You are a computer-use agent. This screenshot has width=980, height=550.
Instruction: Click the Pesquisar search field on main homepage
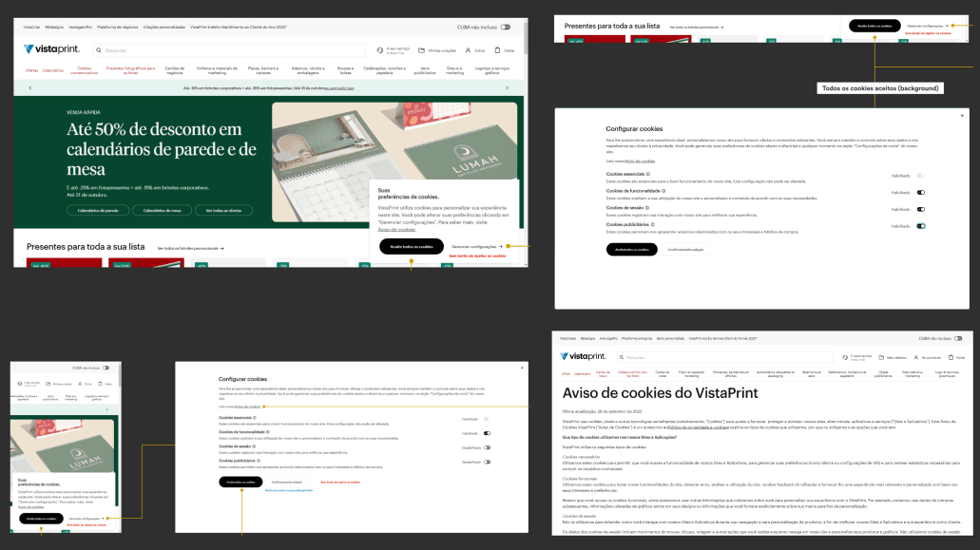coord(229,50)
